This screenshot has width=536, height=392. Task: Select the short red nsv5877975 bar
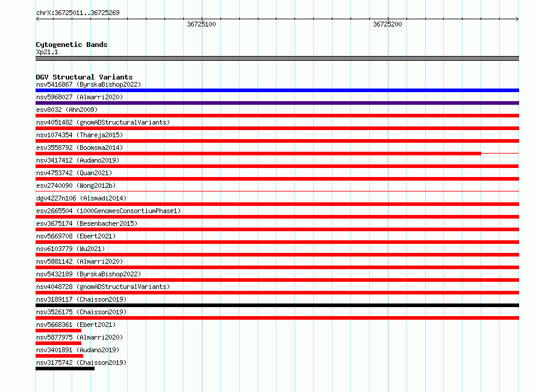pos(58,343)
